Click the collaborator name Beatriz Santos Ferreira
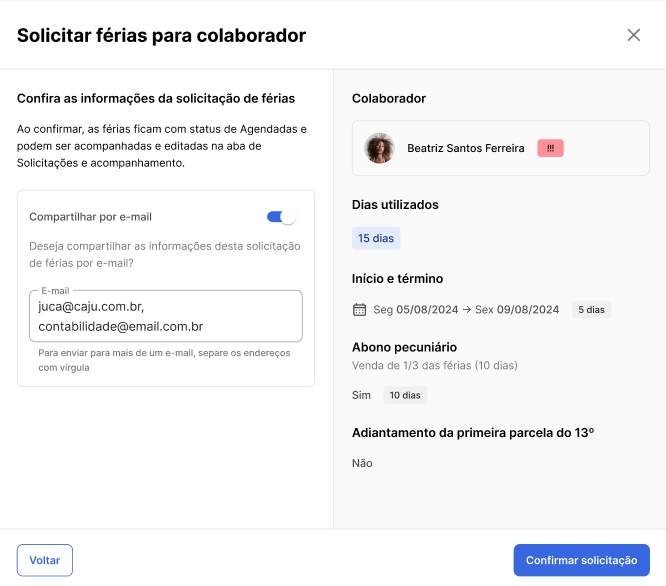The image size is (666, 586). pos(466,148)
